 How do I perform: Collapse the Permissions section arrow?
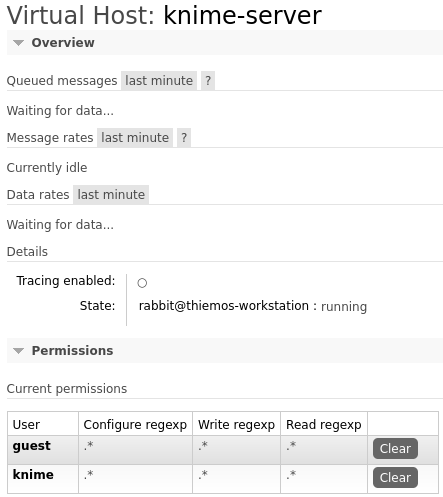tap(18, 351)
